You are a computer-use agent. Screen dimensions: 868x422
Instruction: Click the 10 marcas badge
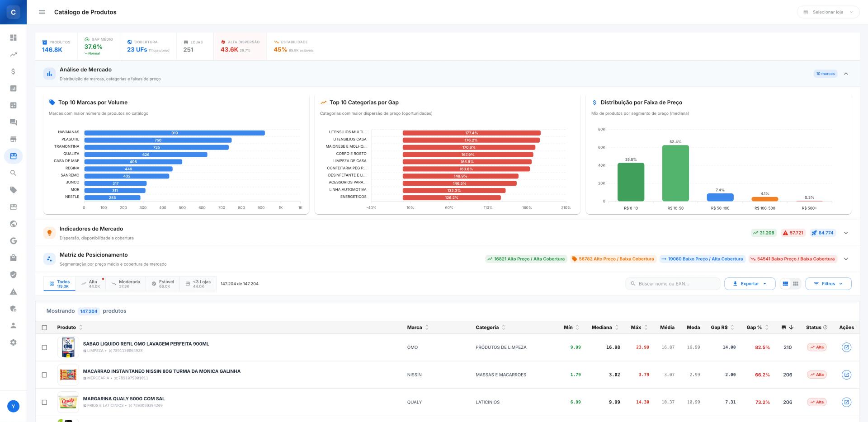(x=825, y=74)
